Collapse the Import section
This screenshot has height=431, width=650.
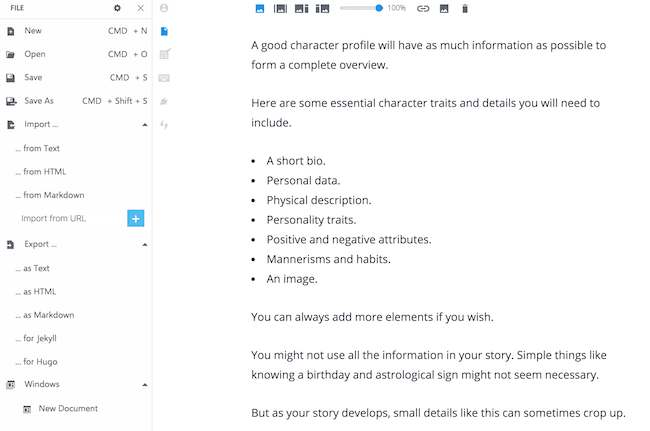tap(144, 125)
